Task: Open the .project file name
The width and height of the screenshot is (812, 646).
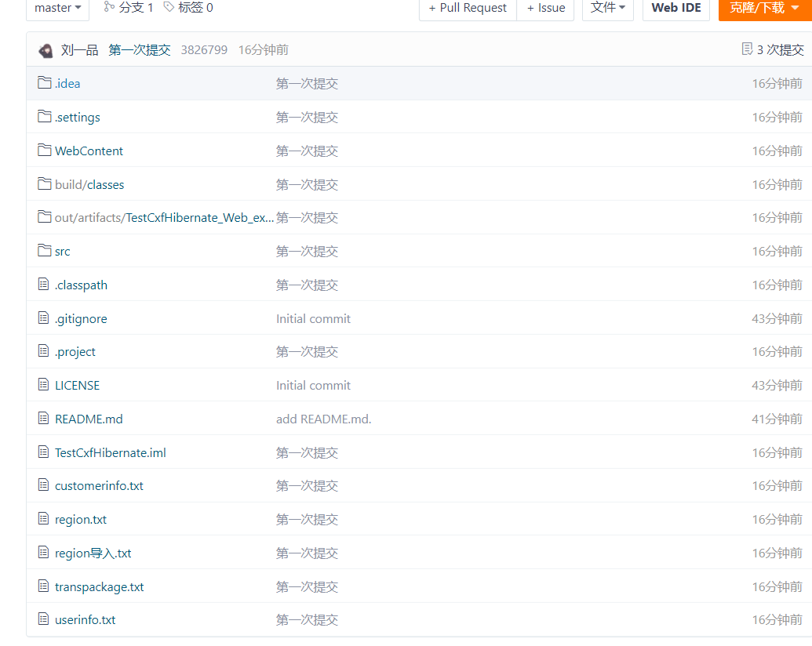Action: click(75, 352)
